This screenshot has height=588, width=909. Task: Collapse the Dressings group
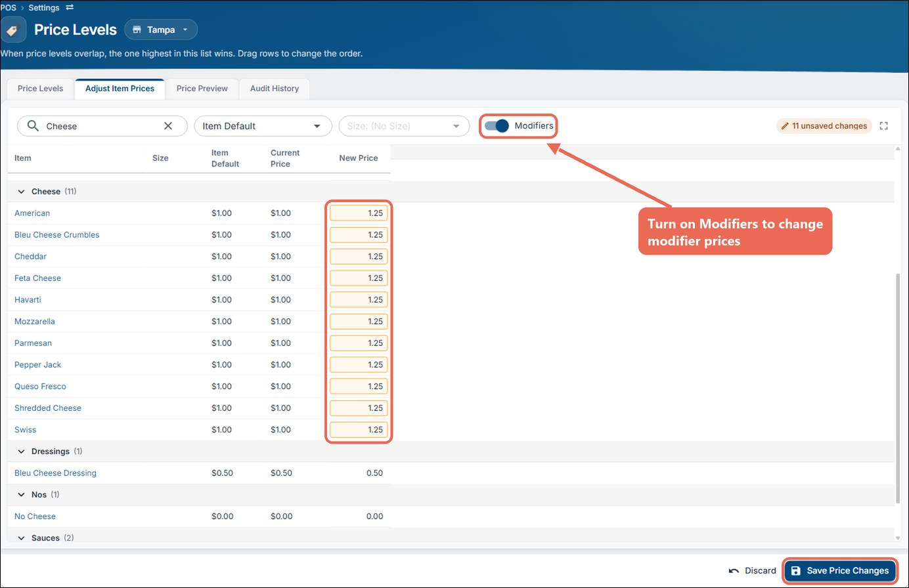[x=21, y=451]
